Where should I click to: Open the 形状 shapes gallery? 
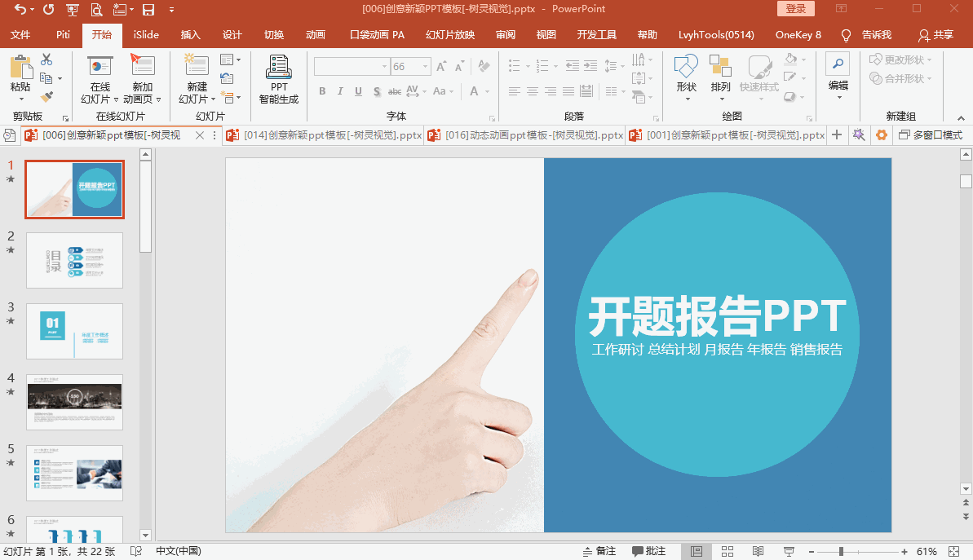coord(686,80)
